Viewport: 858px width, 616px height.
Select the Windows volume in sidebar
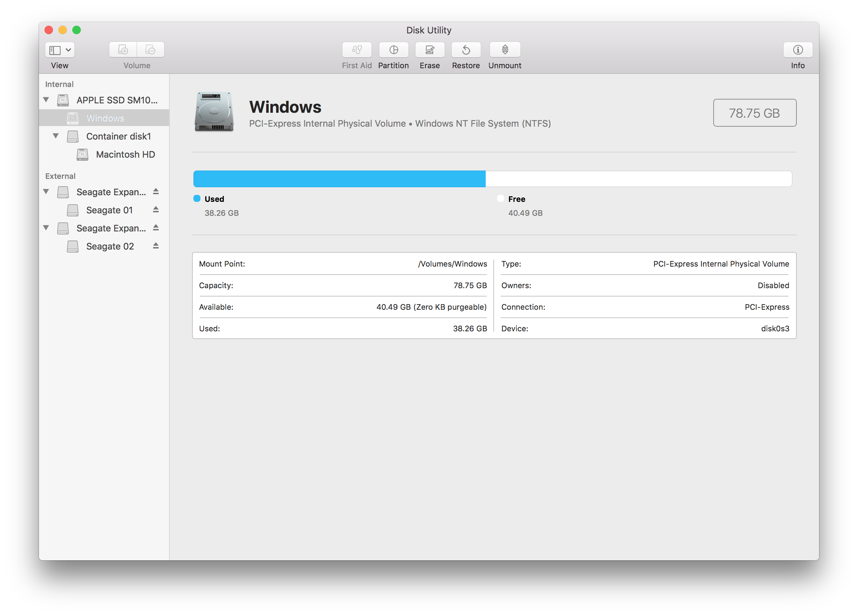[x=105, y=118]
